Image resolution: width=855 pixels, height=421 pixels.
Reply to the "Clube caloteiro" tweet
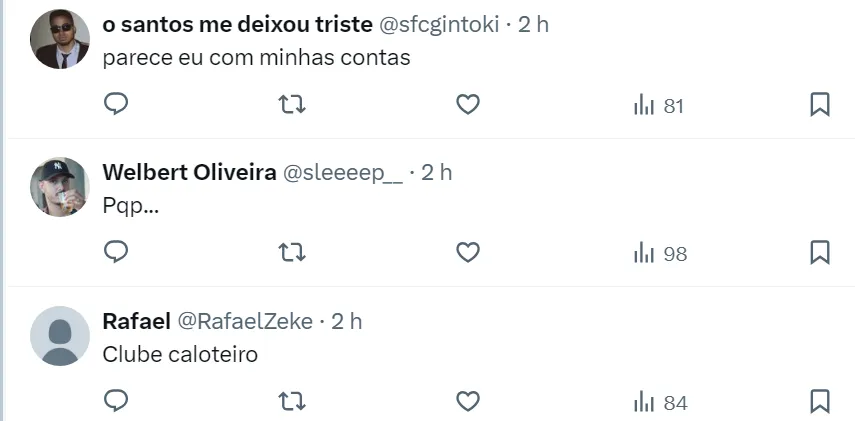tap(116, 401)
